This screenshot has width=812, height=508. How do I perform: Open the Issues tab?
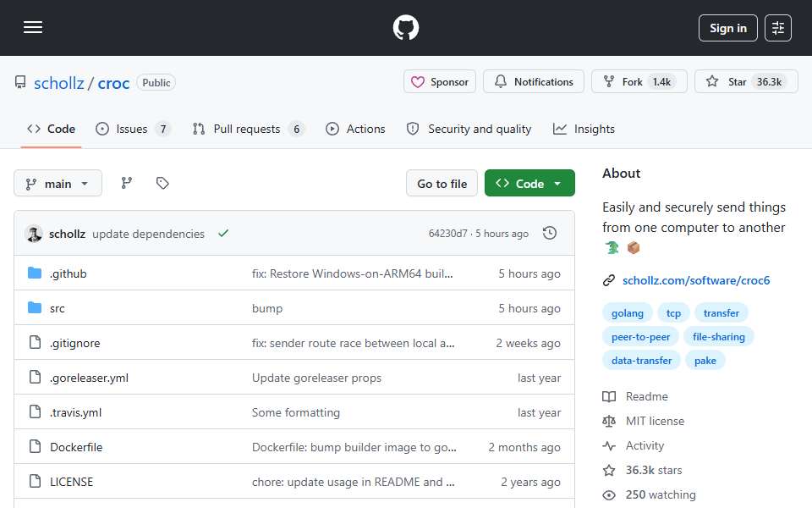pos(133,129)
